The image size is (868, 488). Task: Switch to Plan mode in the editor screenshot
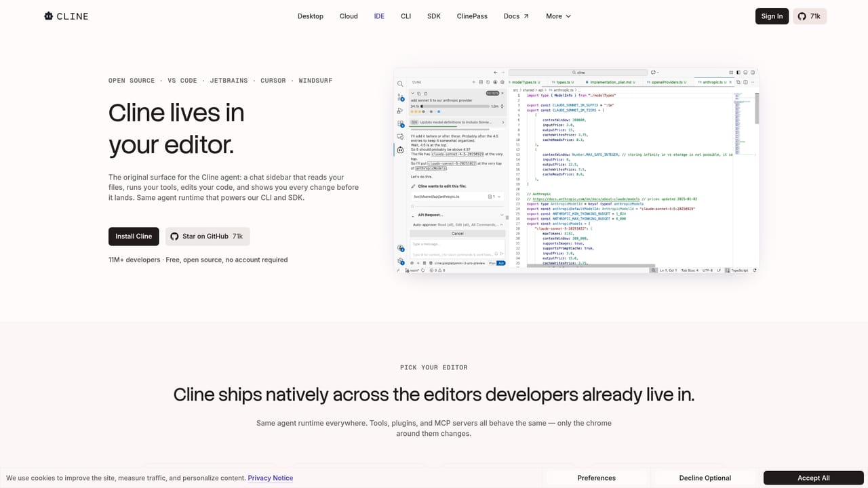click(492, 263)
